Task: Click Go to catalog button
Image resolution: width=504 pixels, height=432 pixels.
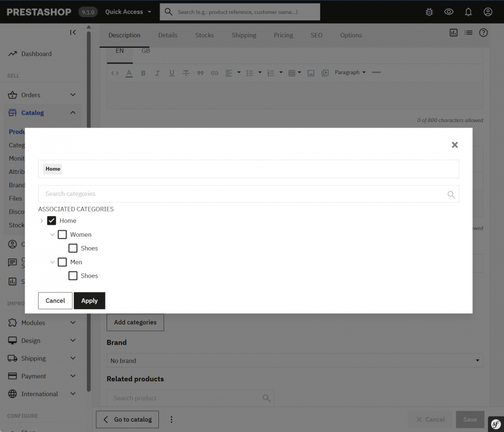Action: [x=127, y=419]
